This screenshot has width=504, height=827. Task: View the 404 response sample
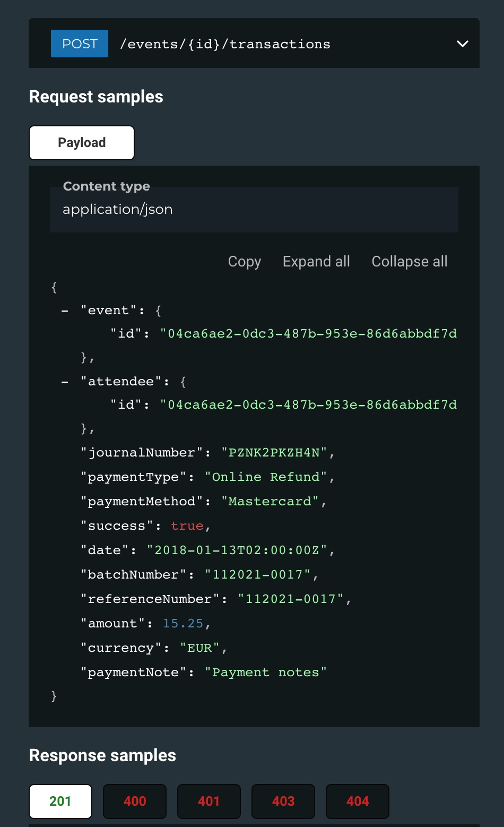(x=358, y=802)
